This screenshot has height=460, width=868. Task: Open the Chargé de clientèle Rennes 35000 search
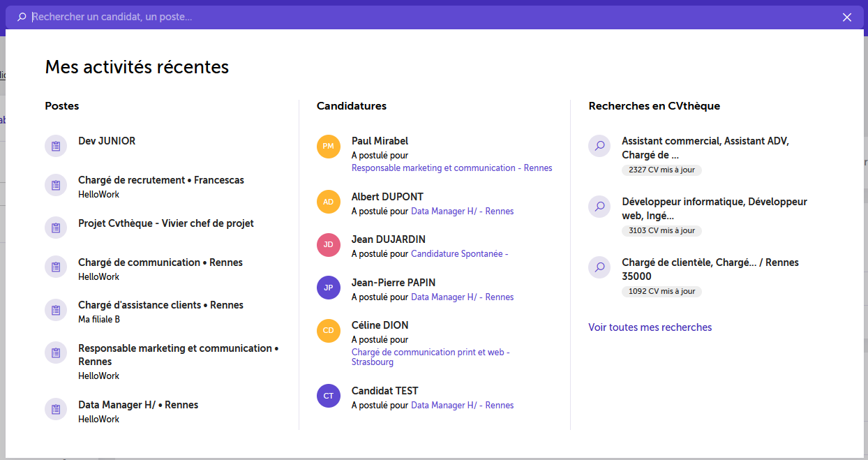point(710,276)
